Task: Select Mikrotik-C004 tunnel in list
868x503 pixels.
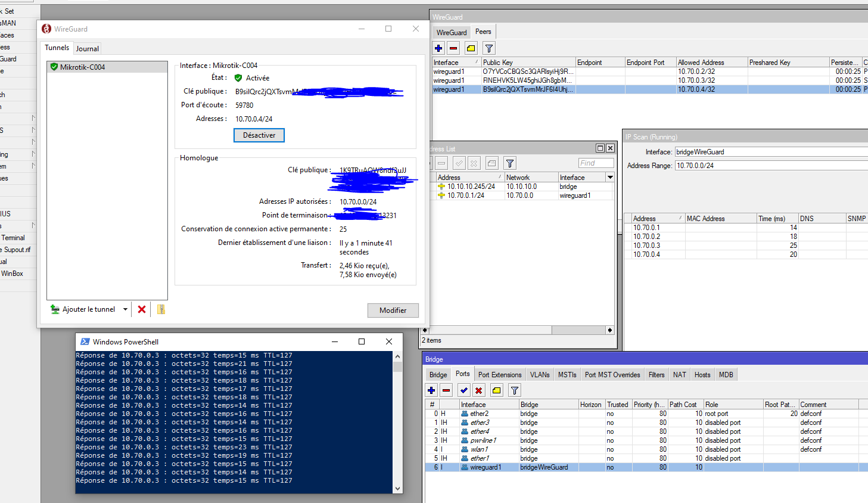Action: [x=107, y=67]
